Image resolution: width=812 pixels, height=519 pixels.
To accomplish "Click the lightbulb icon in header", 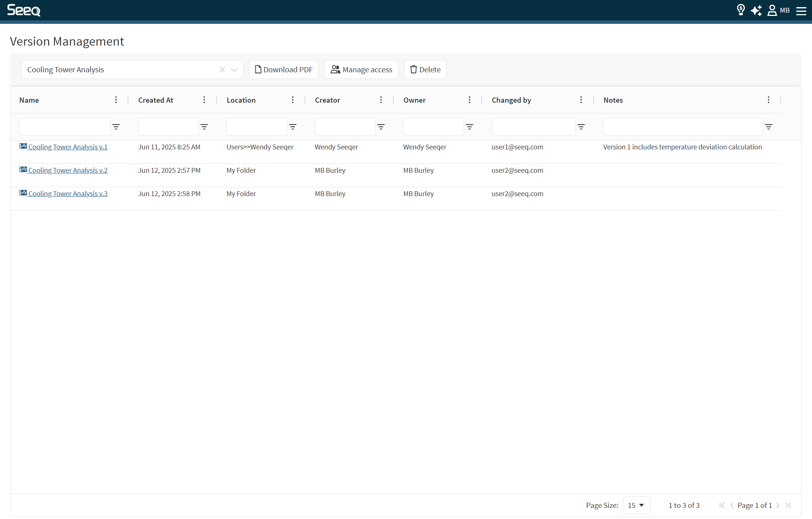I will (x=740, y=10).
